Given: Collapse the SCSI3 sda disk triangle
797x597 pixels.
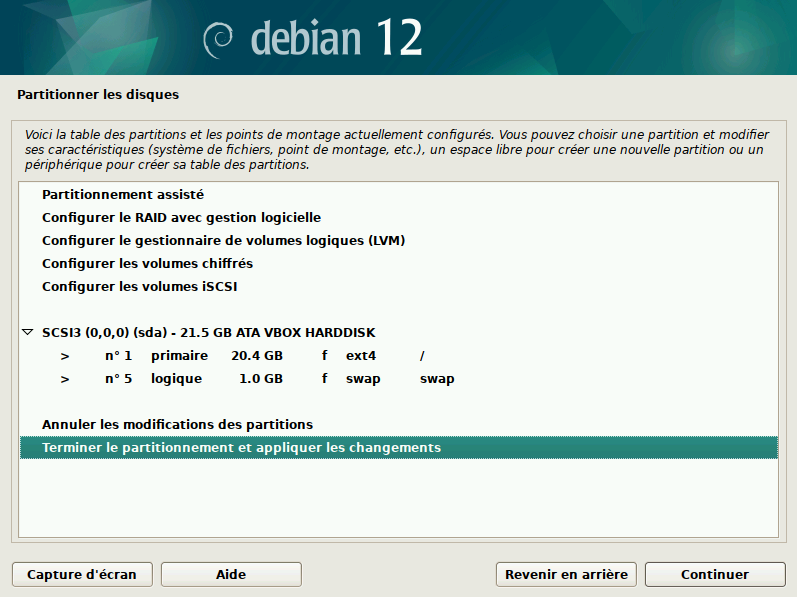Looking at the screenshot, I should (x=28, y=332).
